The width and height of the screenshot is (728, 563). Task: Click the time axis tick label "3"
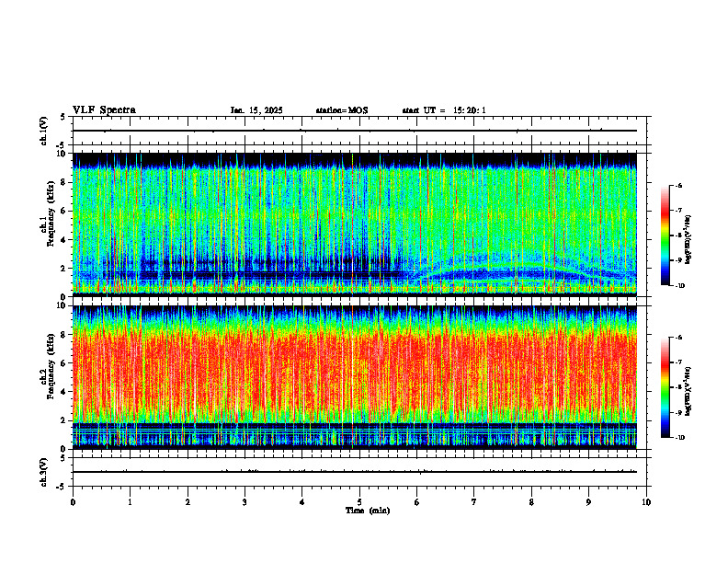(245, 502)
